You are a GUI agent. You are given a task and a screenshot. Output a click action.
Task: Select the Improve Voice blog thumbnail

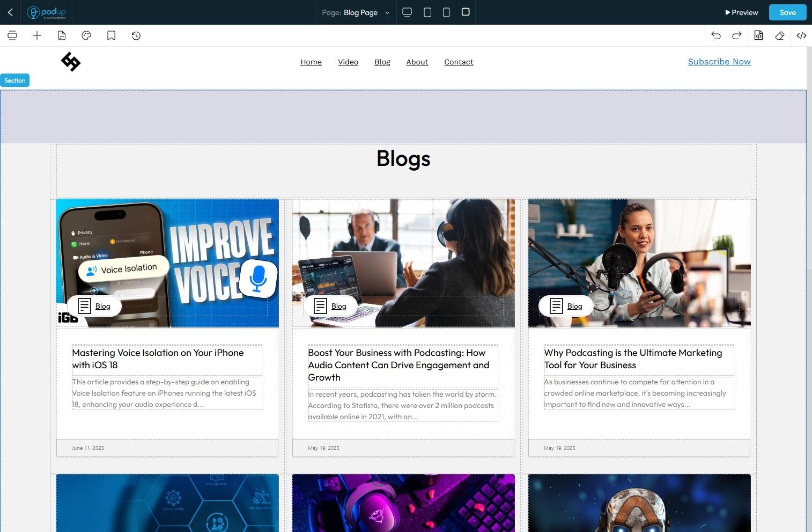pyautogui.click(x=167, y=263)
